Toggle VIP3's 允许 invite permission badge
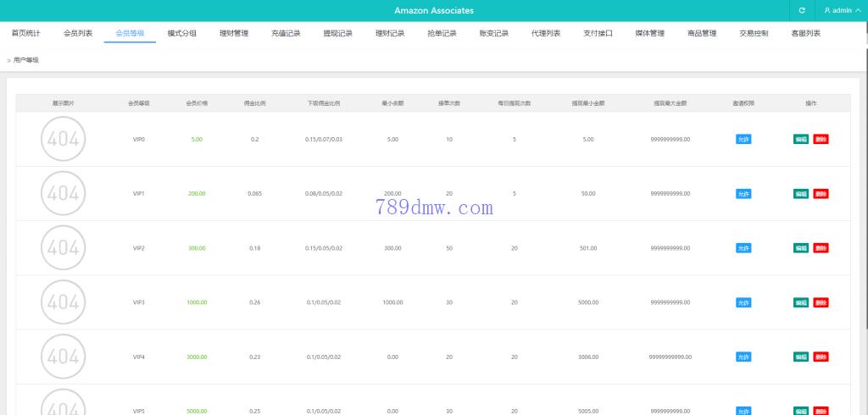868x415 pixels. point(743,302)
